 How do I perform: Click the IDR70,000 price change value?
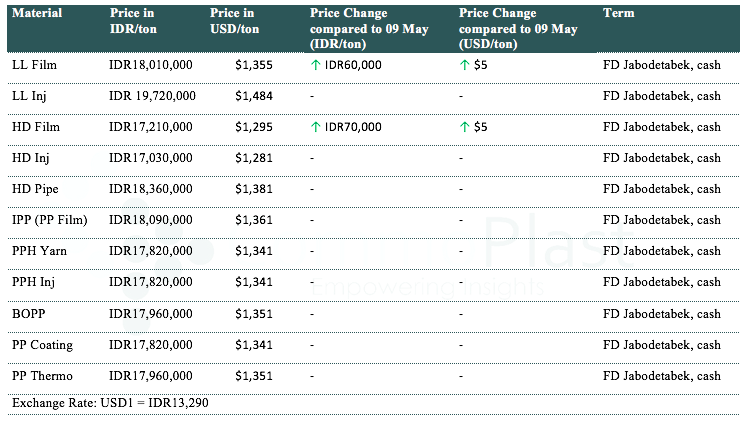[353, 127]
